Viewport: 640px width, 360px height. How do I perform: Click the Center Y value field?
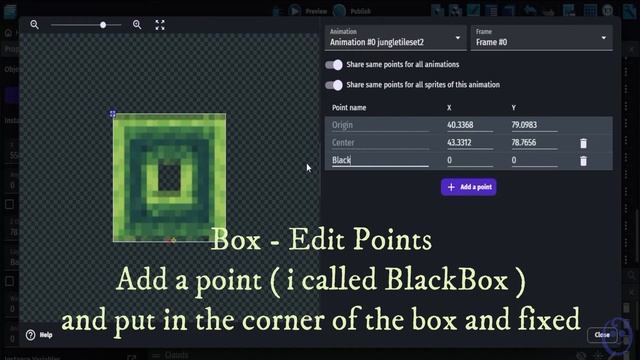click(x=534, y=143)
